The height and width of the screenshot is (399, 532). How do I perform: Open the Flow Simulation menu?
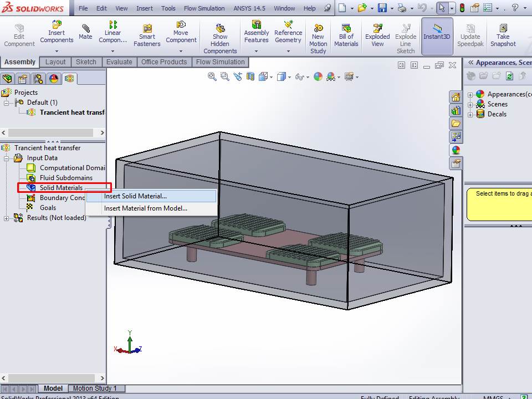[204, 8]
